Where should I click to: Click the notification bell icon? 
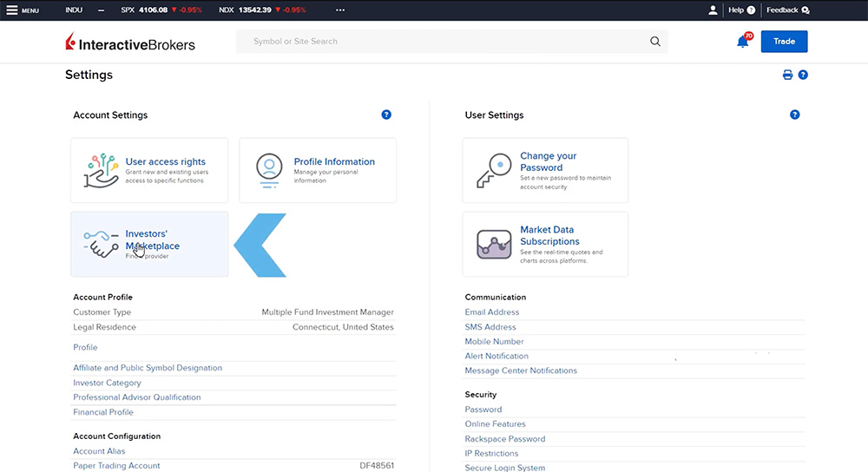point(742,42)
